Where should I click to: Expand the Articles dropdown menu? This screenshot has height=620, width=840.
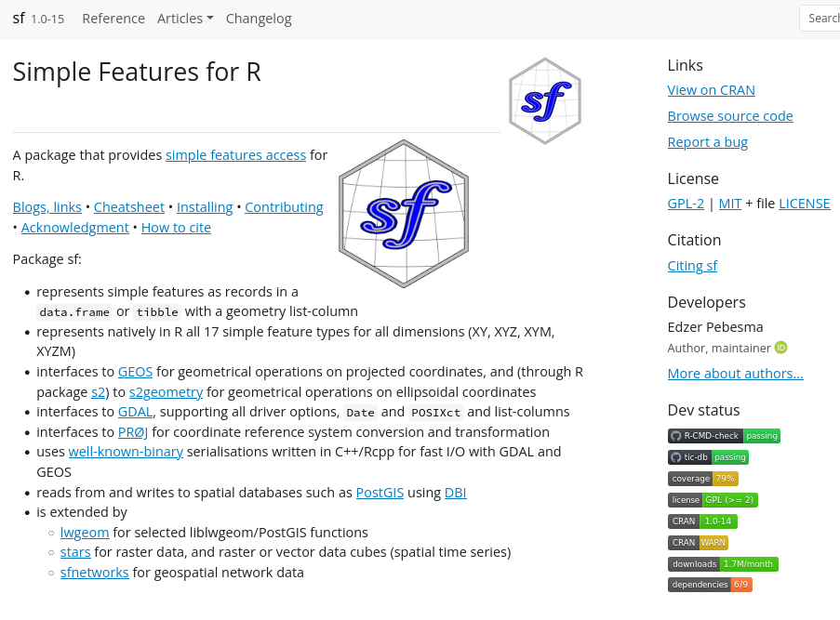click(185, 19)
